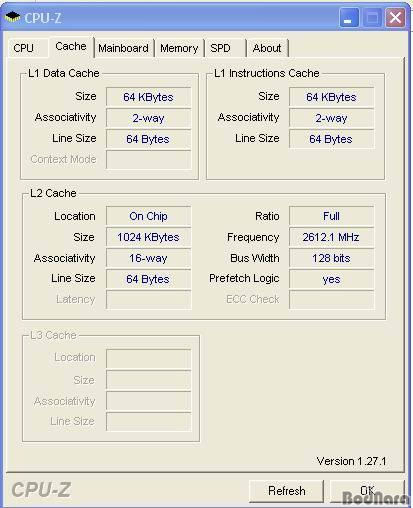Click the L2 Size '1024 KBytes' field
The width and height of the screenshot is (413, 508).
pyautogui.click(x=148, y=237)
